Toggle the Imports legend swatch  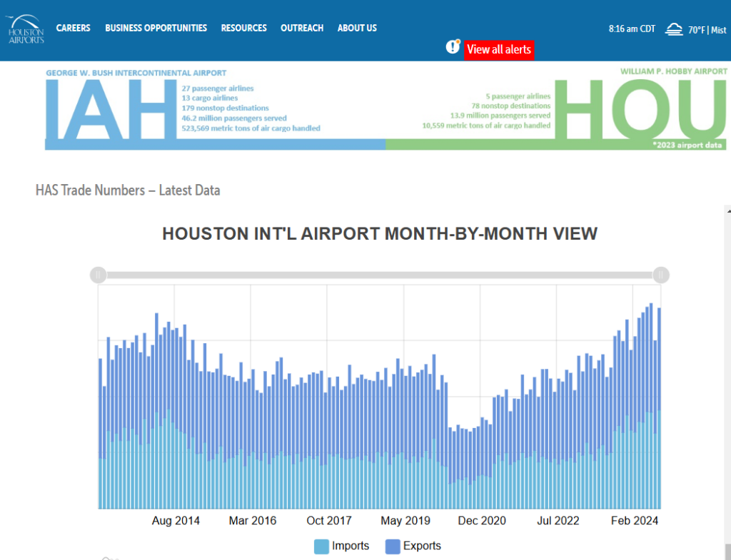tap(322, 546)
